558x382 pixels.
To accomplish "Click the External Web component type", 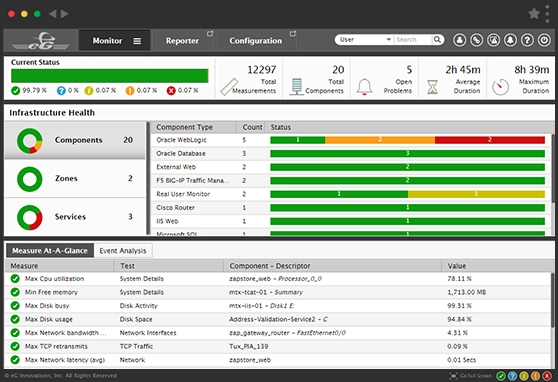I will [x=176, y=167].
